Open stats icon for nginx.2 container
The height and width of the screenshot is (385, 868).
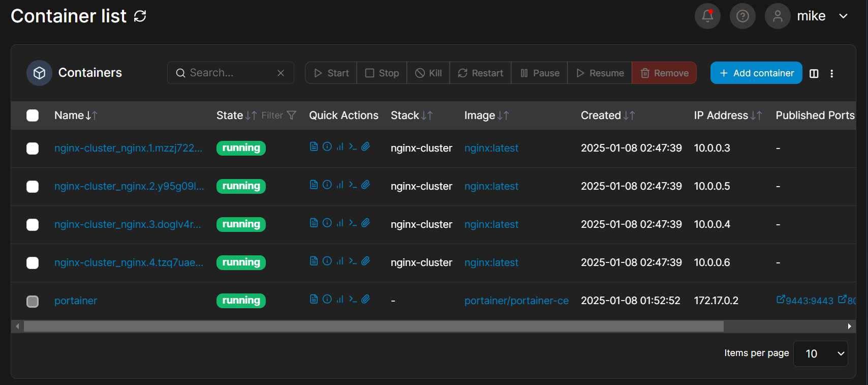[340, 185]
